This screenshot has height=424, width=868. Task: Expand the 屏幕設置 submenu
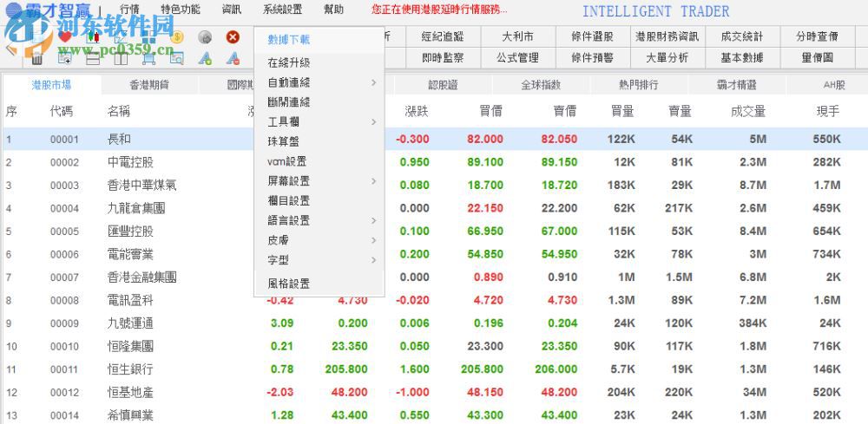click(x=319, y=180)
